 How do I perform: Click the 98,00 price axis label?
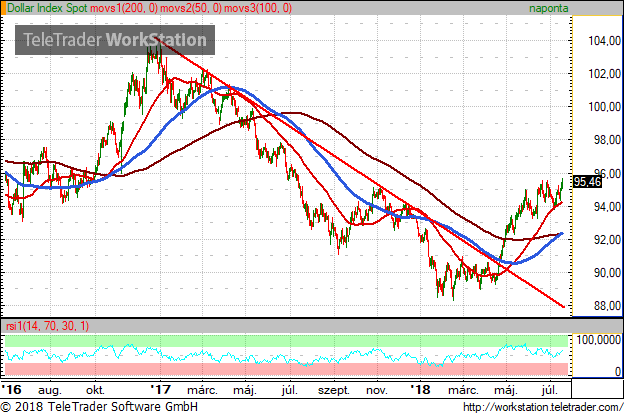(x=607, y=140)
